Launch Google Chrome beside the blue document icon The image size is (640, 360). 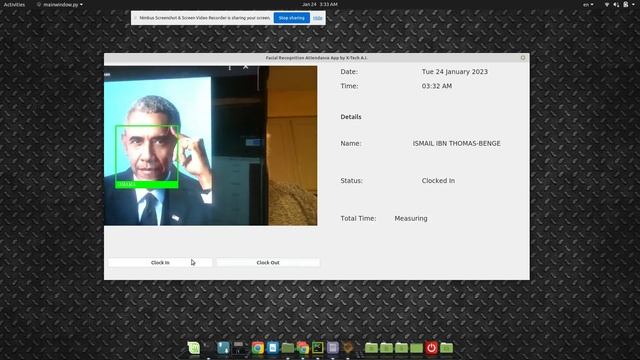coord(258,348)
